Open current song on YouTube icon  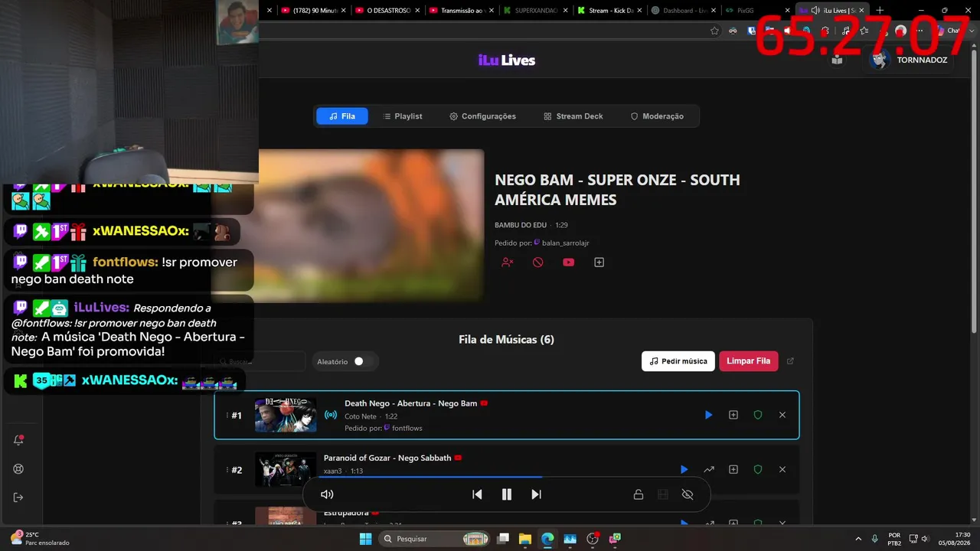568,262
